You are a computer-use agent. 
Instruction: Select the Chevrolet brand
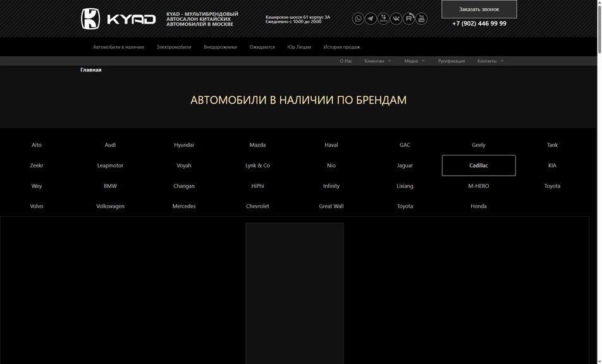(x=257, y=207)
